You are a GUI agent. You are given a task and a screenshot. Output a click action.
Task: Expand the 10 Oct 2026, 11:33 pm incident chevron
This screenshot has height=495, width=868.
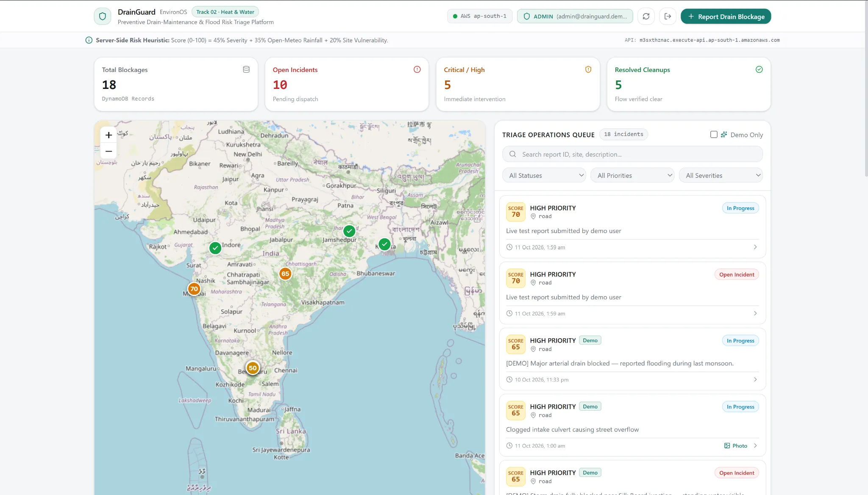click(x=755, y=379)
